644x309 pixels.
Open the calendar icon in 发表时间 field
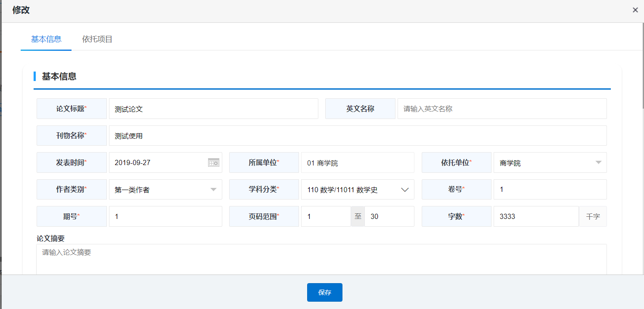(x=214, y=162)
